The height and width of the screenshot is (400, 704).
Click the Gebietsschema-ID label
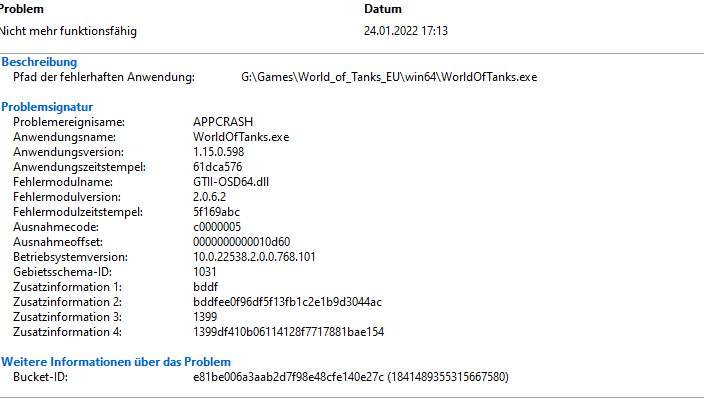(x=62, y=272)
